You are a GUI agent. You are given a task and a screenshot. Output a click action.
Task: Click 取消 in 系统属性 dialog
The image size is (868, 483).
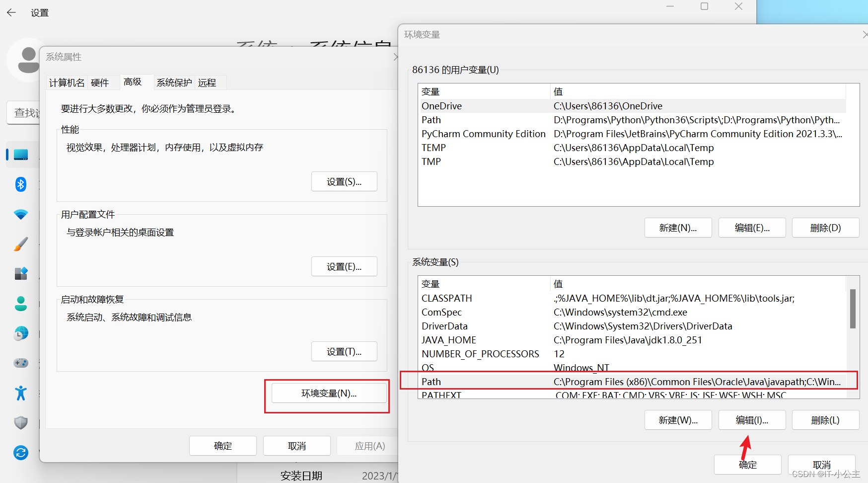(x=297, y=446)
